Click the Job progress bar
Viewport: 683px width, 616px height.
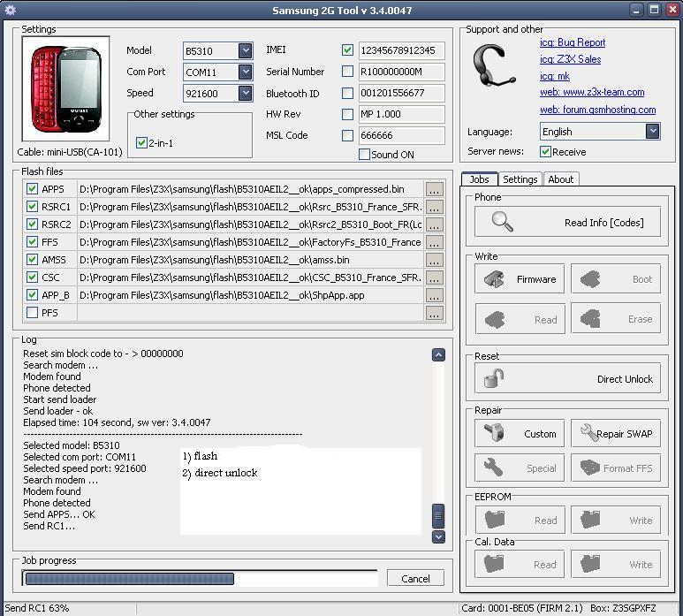(200, 578)
